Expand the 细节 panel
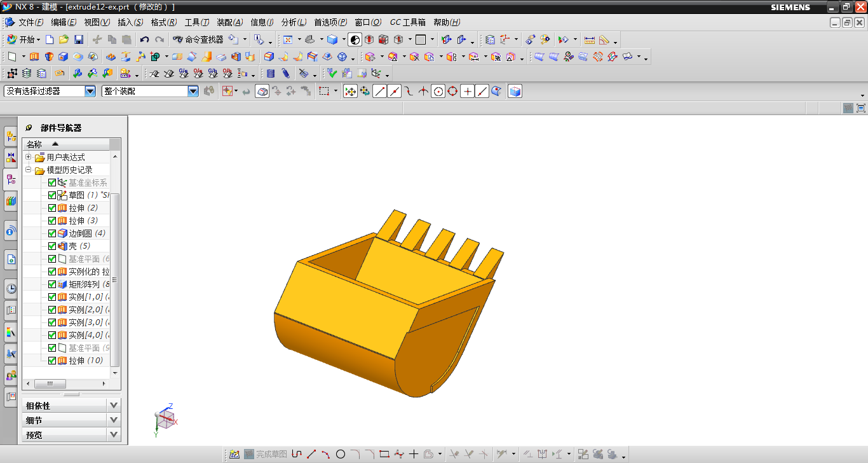 click(114, 420)
